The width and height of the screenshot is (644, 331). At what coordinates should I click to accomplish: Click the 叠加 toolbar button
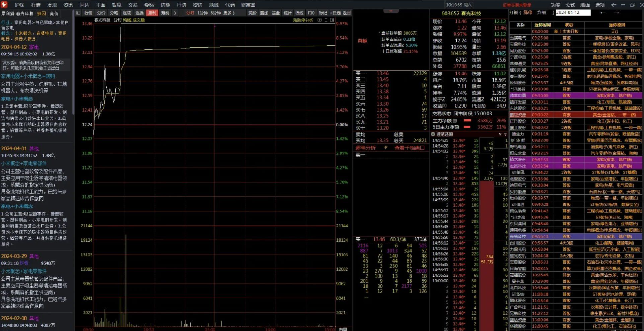(264, 13)
